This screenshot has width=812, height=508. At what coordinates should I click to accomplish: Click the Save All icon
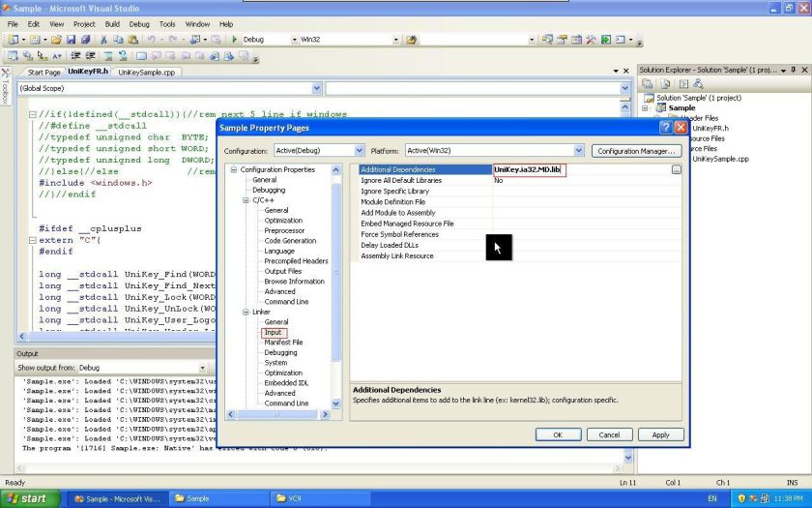click(x=85, y=40)
